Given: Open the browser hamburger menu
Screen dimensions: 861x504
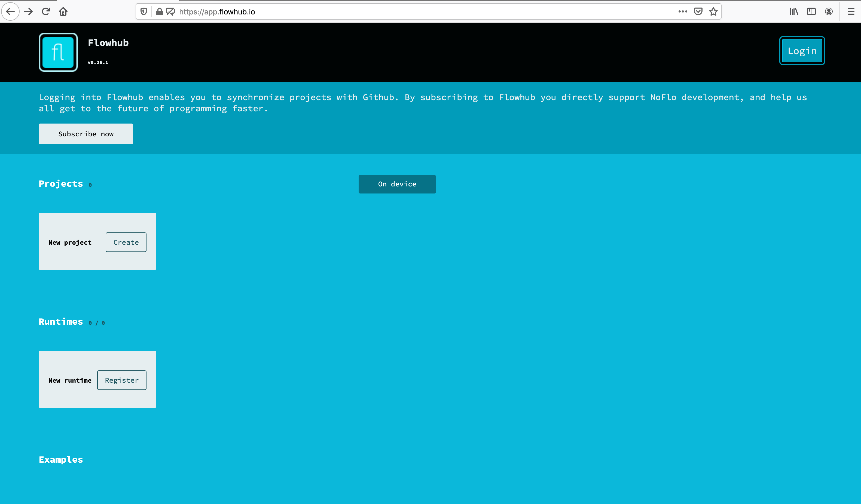Looking at the screenshot, I should (851, 12).
